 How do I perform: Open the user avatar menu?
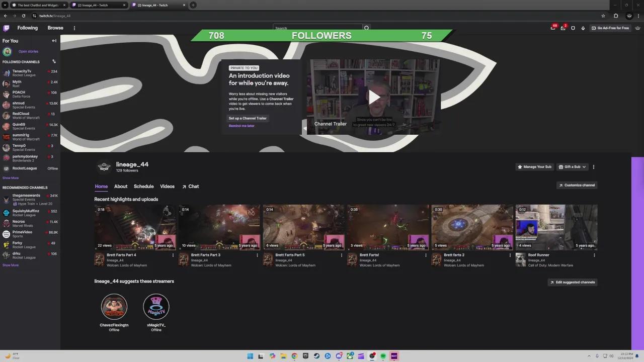click(x=638, y=28)
